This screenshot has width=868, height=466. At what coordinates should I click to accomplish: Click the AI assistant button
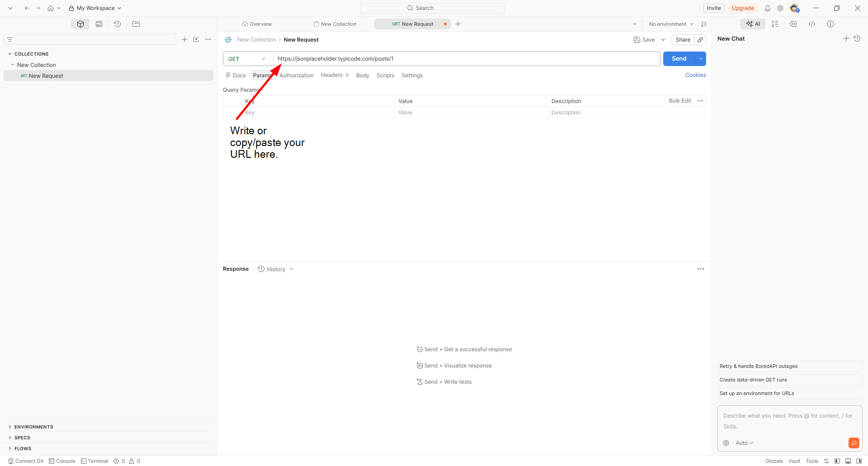click(x=753, y=24)
